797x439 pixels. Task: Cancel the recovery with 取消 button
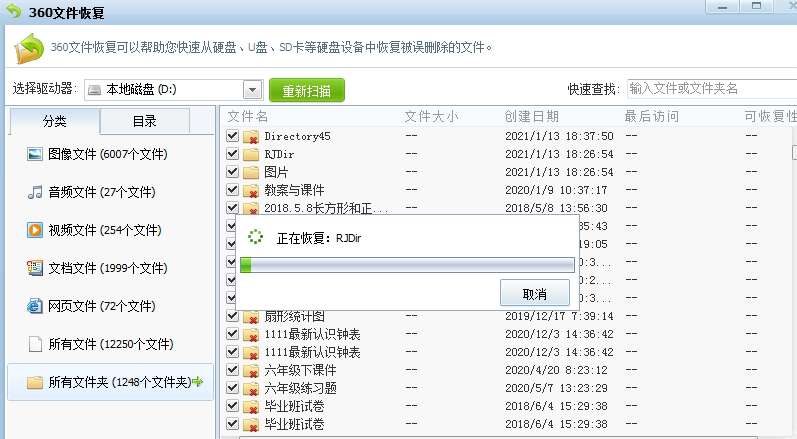tap(534, 294)
